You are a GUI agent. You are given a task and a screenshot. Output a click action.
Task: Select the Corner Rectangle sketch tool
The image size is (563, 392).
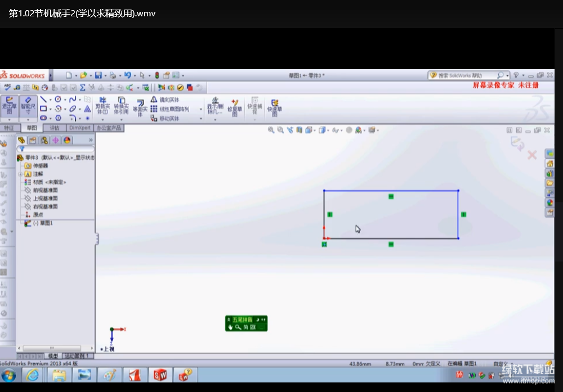(43, 109)
